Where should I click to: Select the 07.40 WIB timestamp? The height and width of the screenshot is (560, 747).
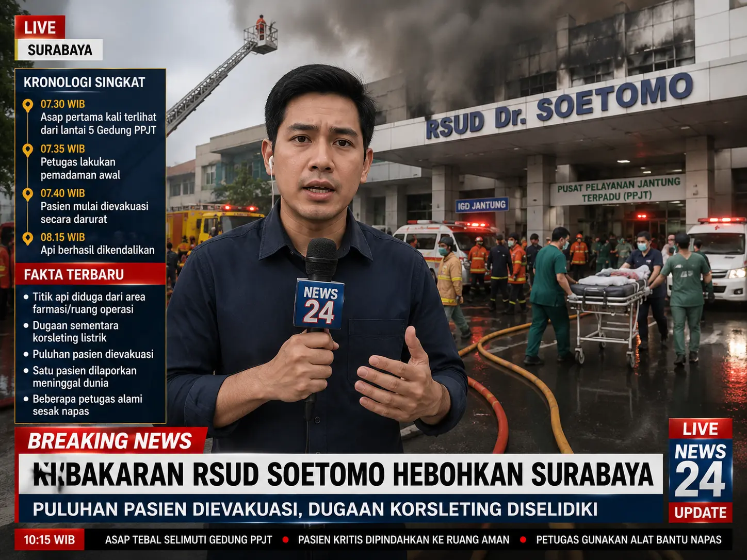pos(63,193)
